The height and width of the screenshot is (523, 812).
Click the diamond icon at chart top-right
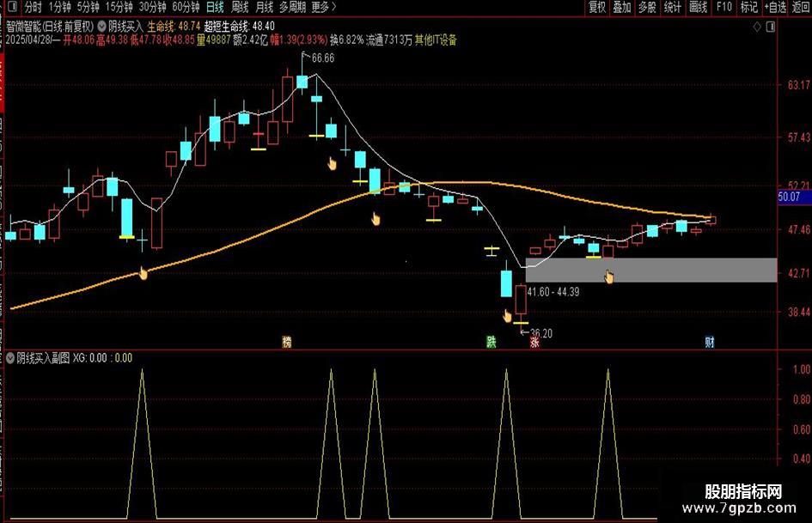[x=757, y=27]
